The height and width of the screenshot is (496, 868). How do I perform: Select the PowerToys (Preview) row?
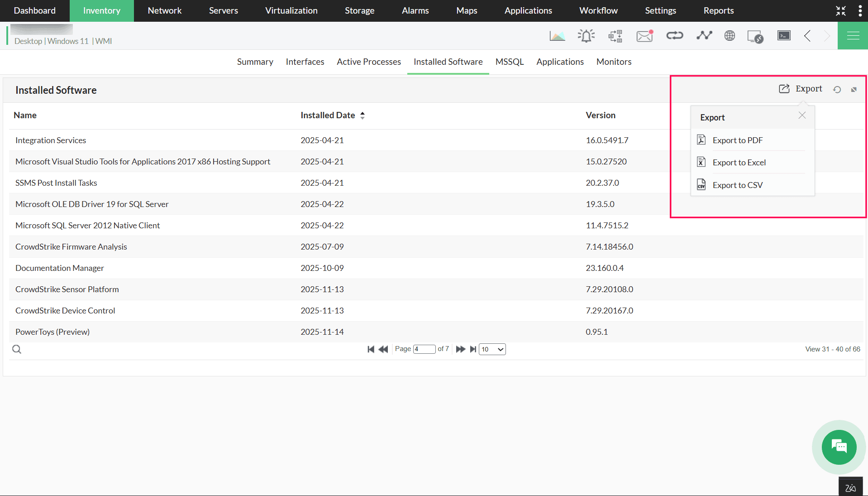[x=436, y=332]
